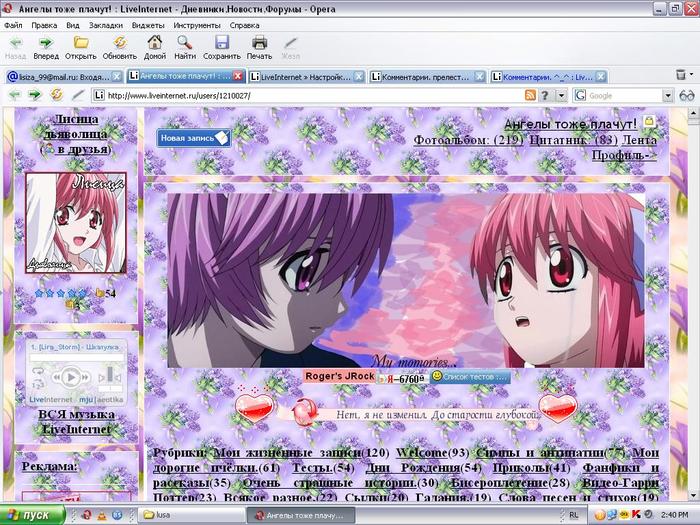The width and height of the screenshot is (700, 525).
Task: Click the Список тестов button
Action: 470,377
